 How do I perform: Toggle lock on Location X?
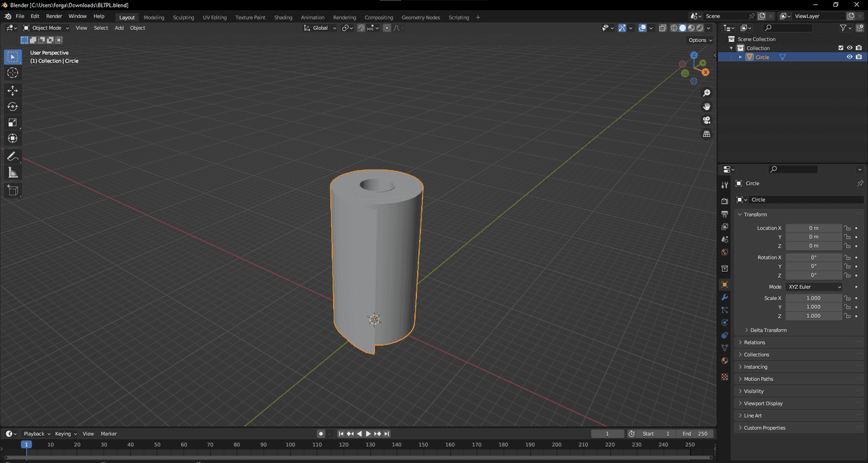click(847, 228)
